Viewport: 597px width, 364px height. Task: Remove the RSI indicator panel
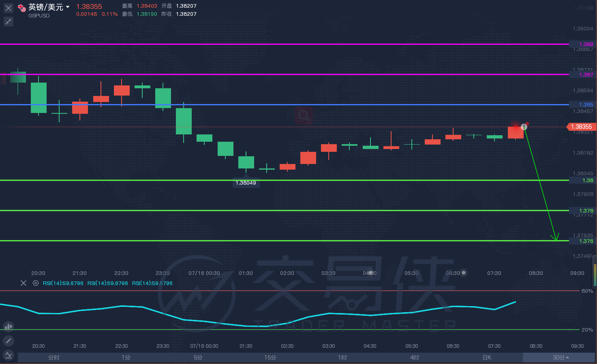coord(24,283)
